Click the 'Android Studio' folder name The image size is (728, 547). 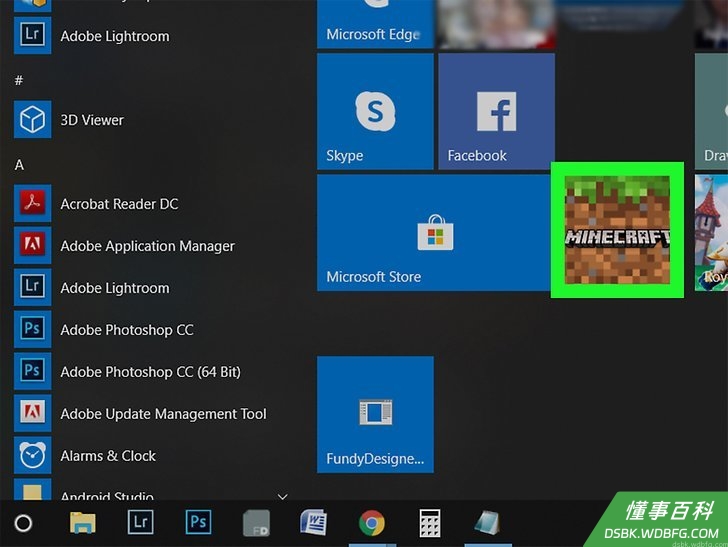click(107, 495)
